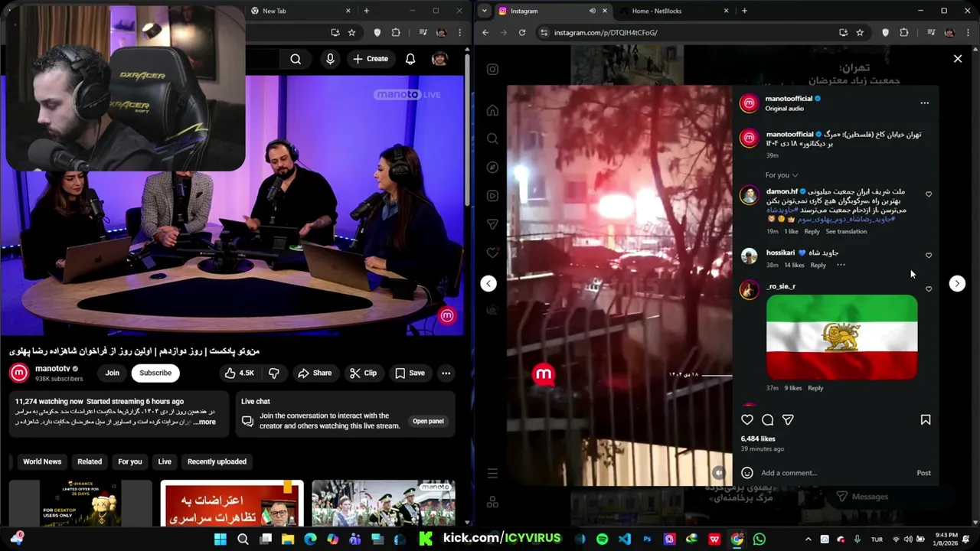Open new tab in Instagram window
Screen dimensions: 980x551
(744, 11)
